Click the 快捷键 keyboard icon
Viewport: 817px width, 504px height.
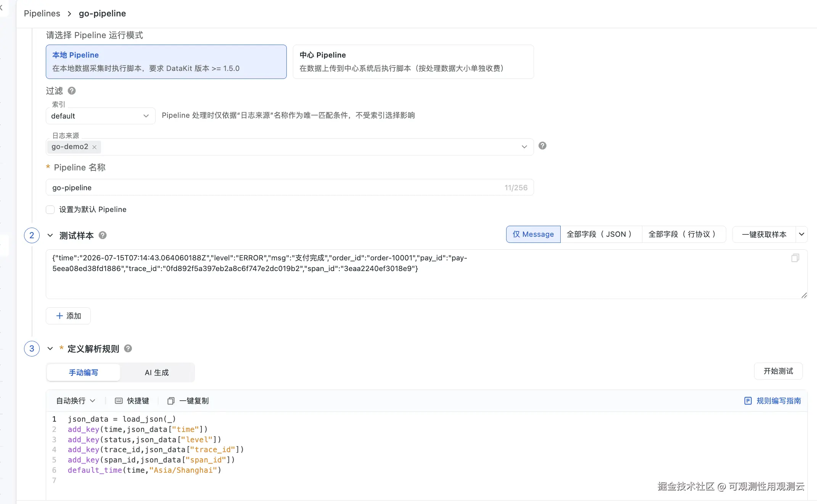(119, 401)
